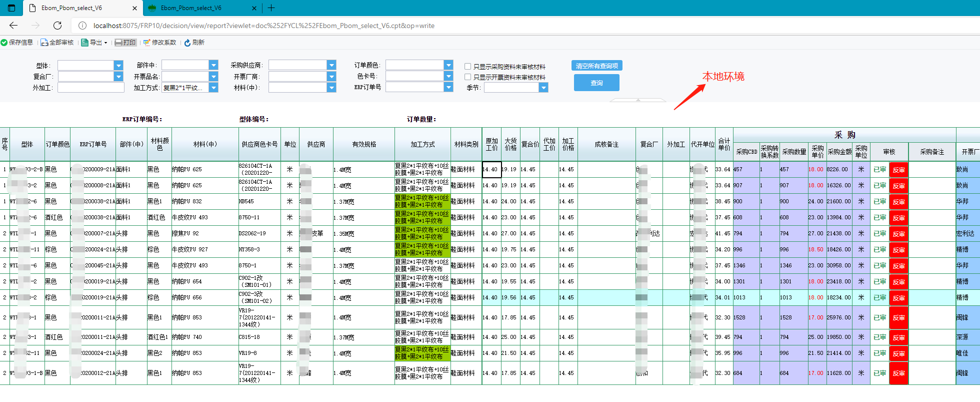Click the 接膜PU 92 material cell
Screen dimensions: 980x402
click(204, 233)
